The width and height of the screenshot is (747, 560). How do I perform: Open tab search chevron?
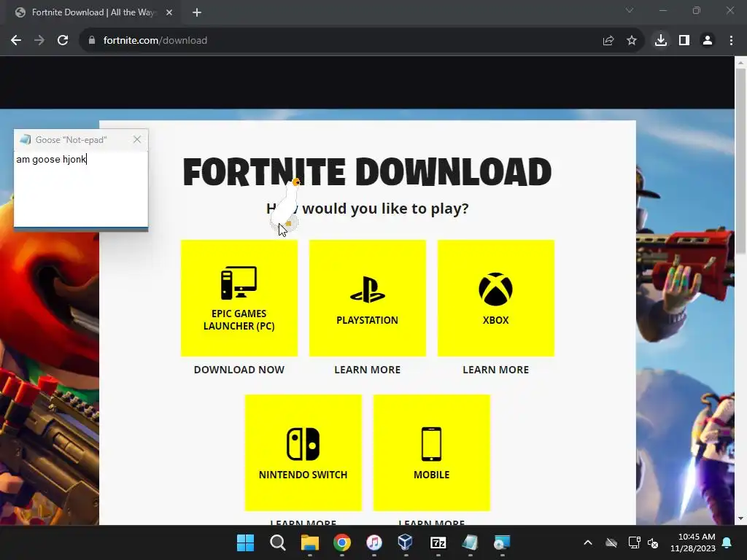point(630,10)
